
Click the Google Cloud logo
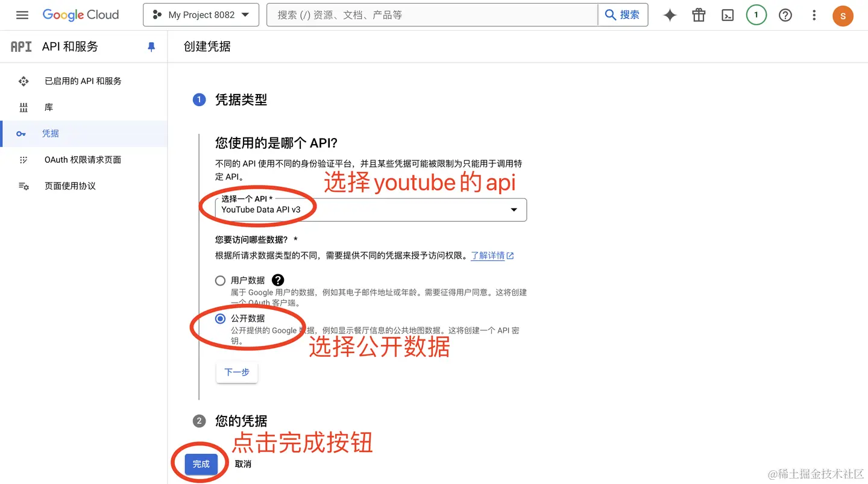click(81, 15)
